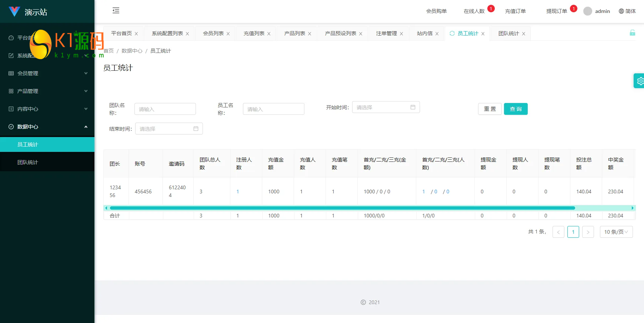Screen dimensions: 644x323
Task: Select 员工统计 in the sidebar
Action: tap(47, 144)
